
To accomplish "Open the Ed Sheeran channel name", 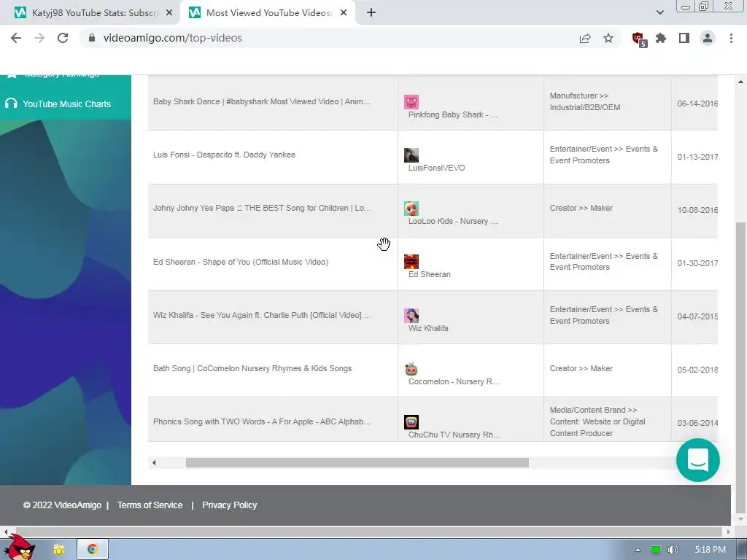I will point(429,275).
